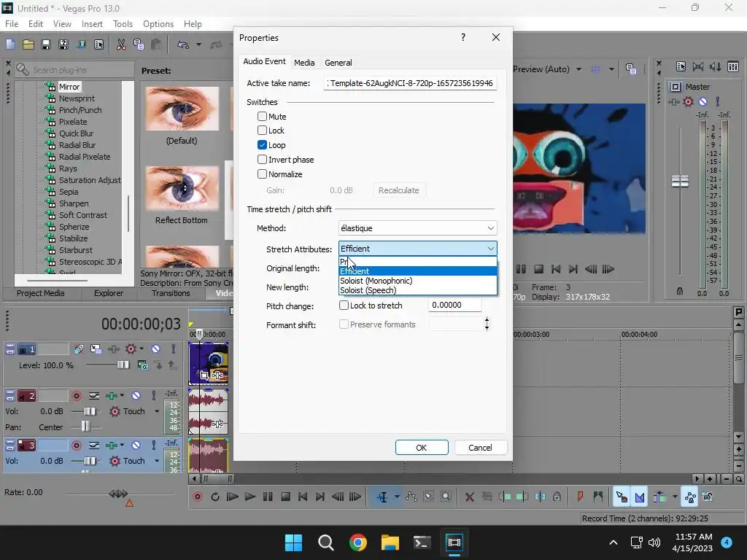Click the Normal Edit tool icon

[x=382, y=497]
